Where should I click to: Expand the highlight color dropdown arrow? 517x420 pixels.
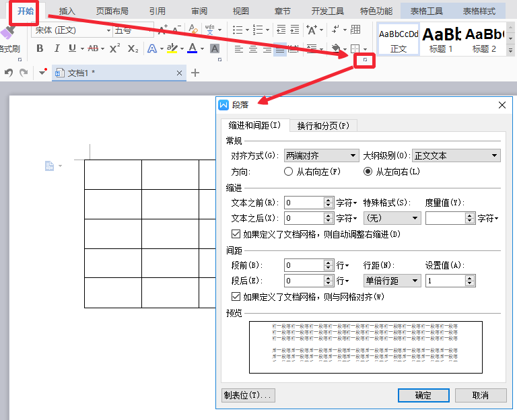click(182, 48)
